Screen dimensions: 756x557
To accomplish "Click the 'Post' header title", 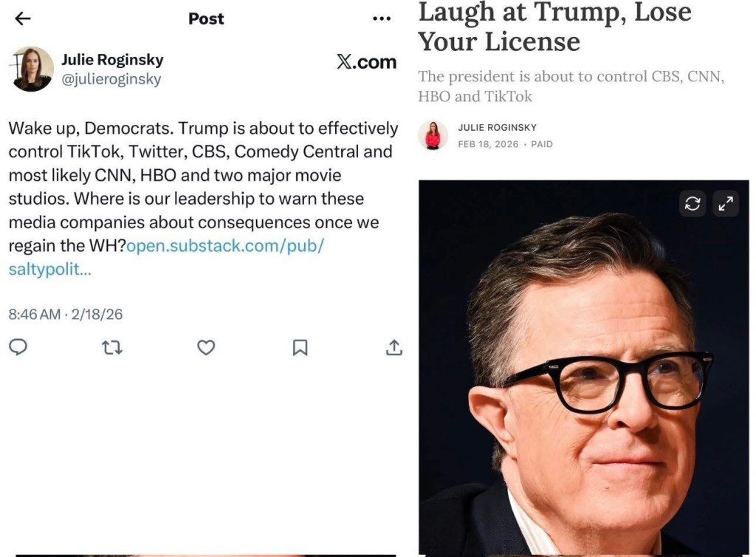I will (206, 19).
